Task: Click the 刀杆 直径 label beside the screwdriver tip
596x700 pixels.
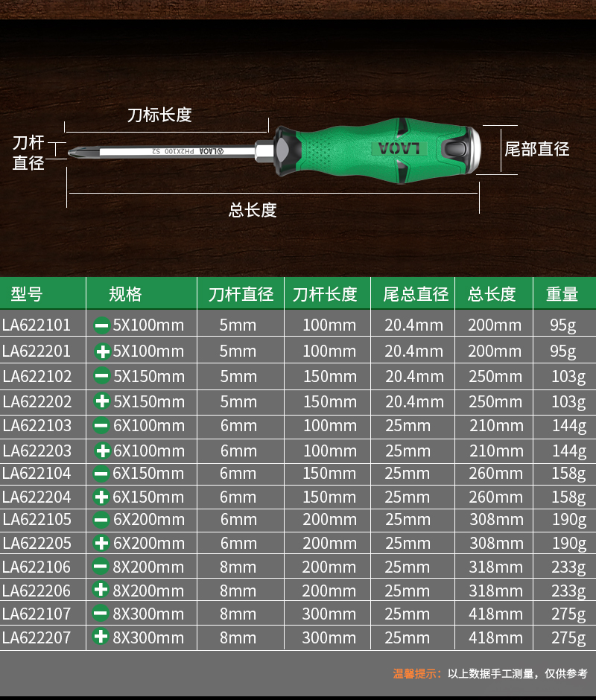Action: coord(28,153)
